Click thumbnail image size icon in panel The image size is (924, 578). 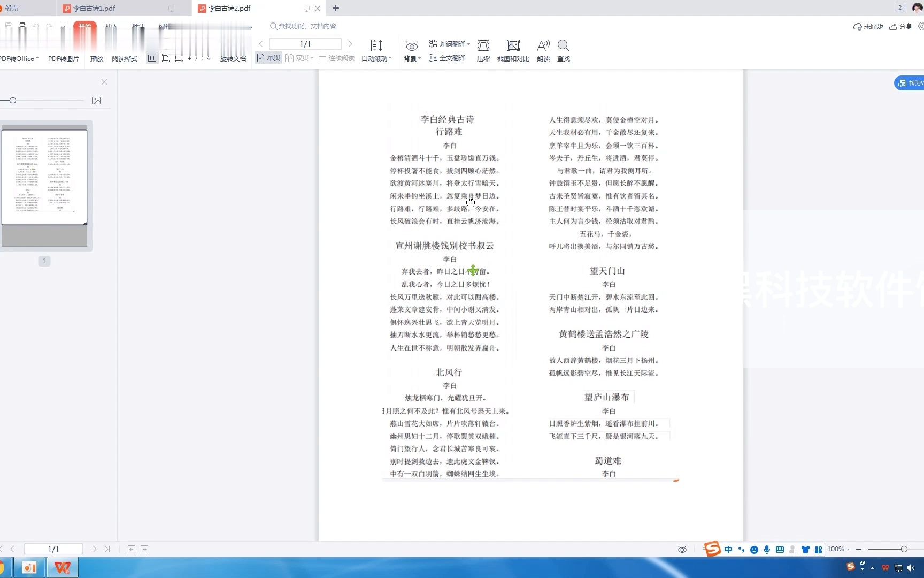[x=96, y=101]
